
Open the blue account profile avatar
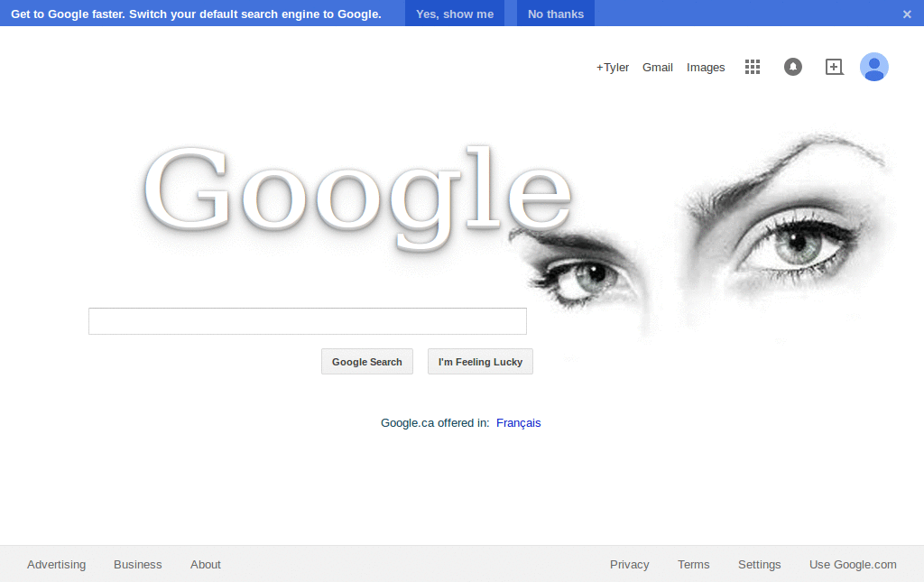pyautogui.click(x=873, y=67)
